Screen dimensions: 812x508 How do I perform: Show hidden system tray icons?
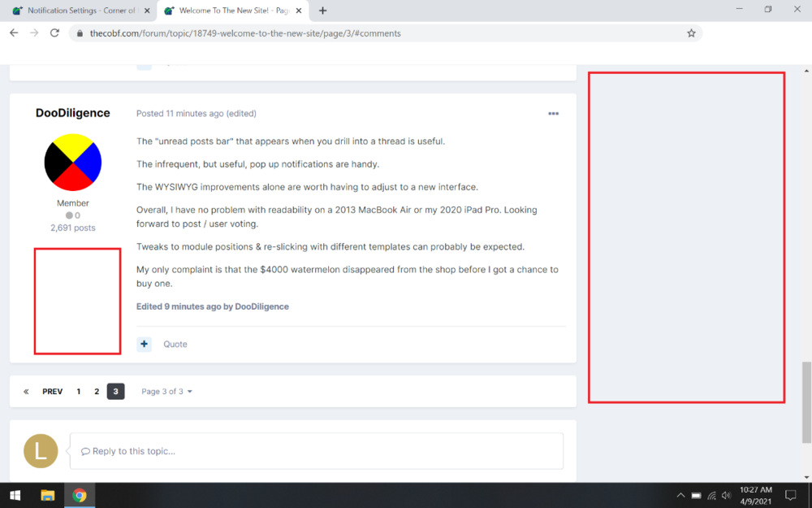pos(680,496)
